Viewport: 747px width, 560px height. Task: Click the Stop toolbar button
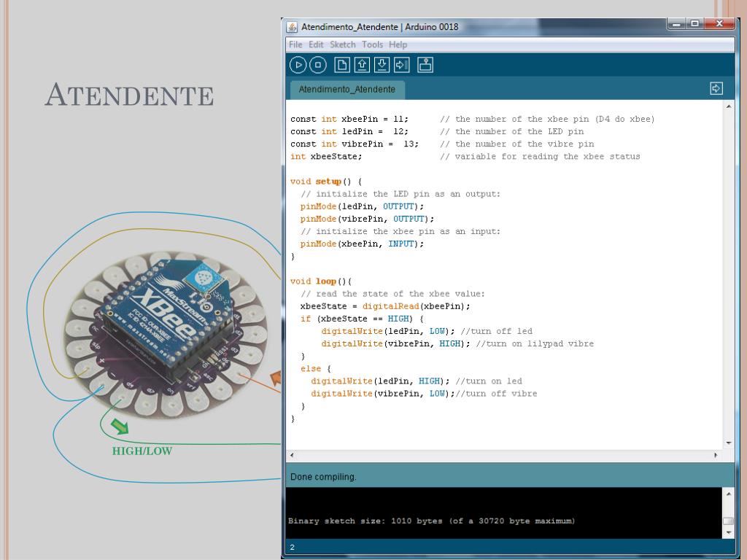(318, 65)
